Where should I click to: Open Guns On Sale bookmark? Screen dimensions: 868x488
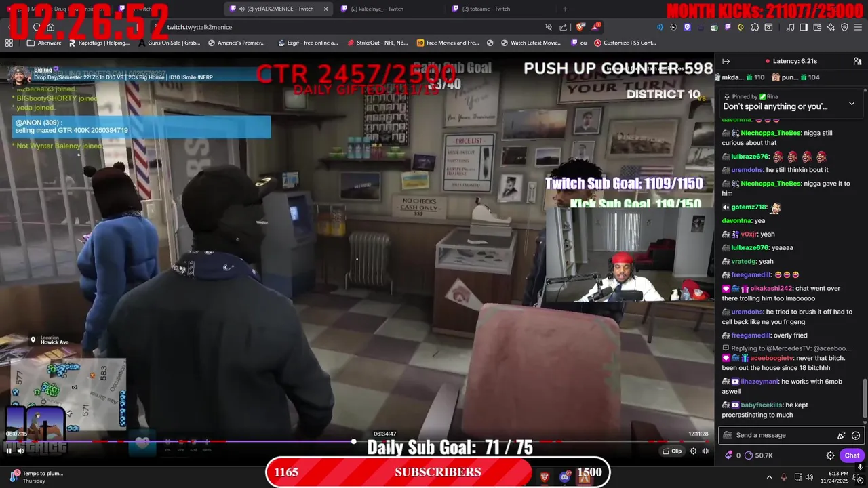pos(169,43)
